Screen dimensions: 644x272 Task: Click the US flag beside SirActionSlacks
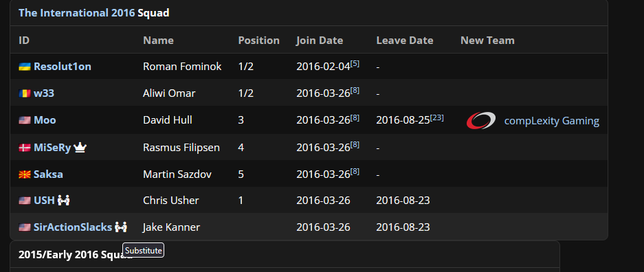click(25, 227)
